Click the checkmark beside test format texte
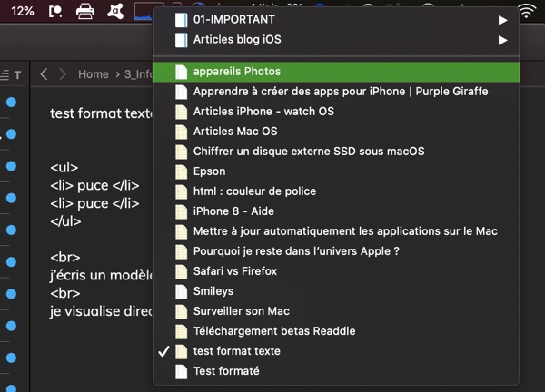 tap(164, 351)
